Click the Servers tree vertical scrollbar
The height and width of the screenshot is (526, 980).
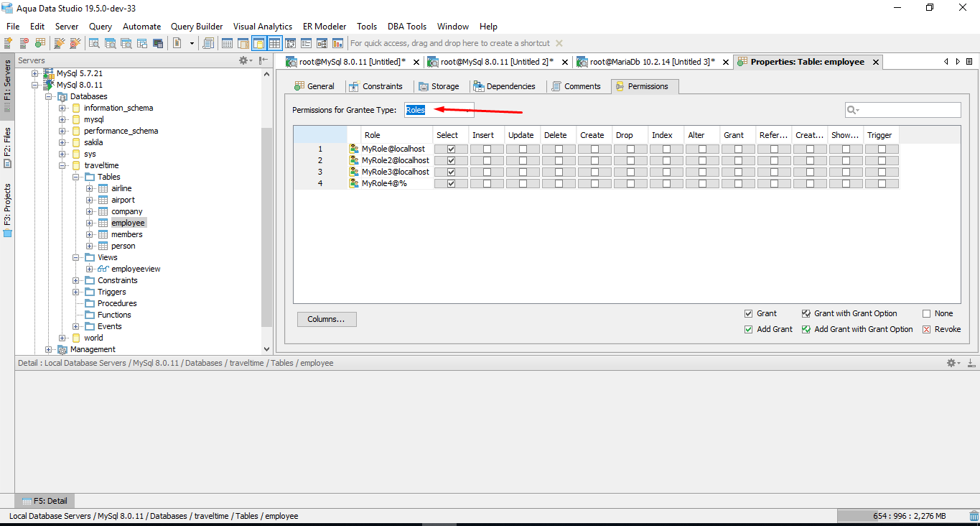pos(267,226)
